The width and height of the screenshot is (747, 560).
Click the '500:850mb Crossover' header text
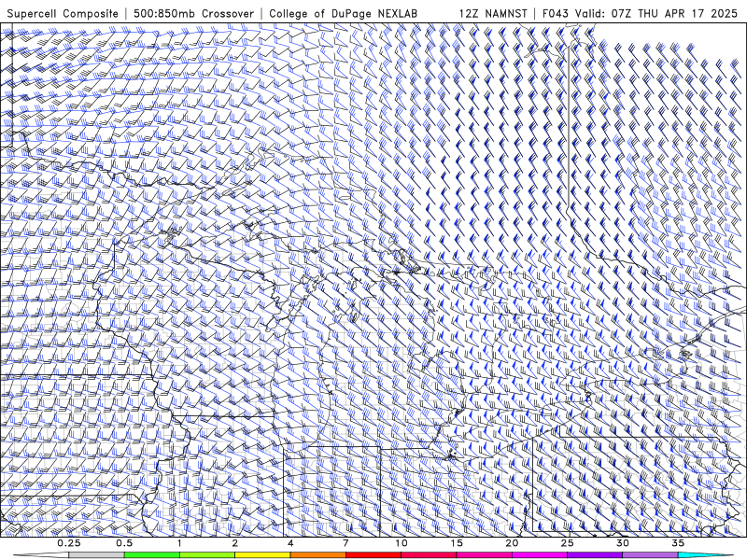(193, 14)
